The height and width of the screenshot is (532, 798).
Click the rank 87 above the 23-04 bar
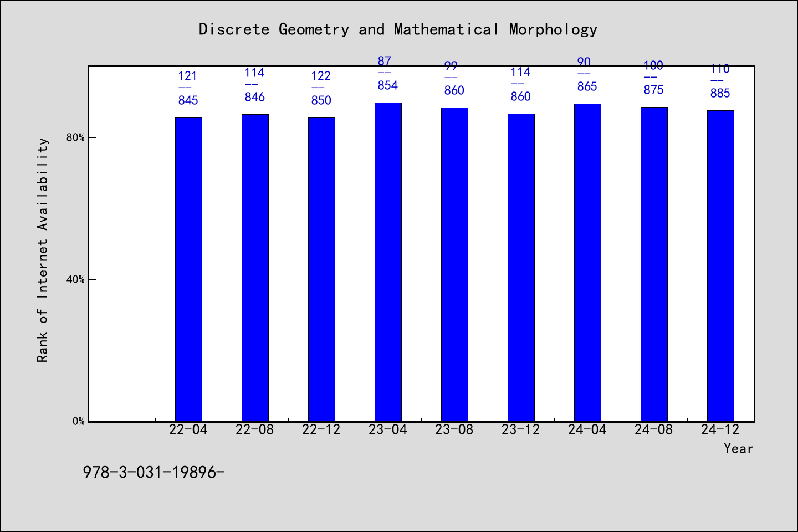(x=385, y=61)
